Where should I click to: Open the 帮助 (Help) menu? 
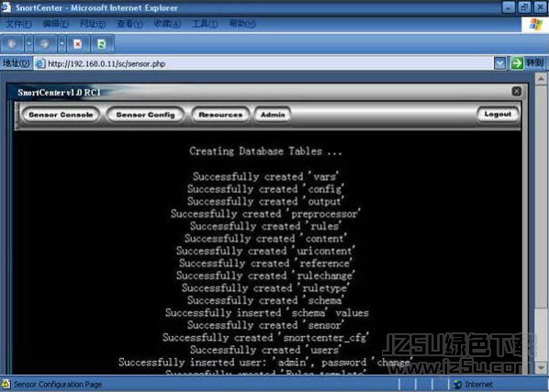[242, 24]
